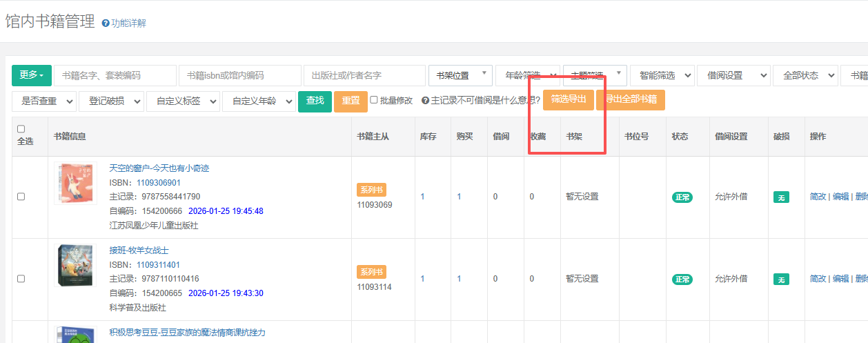Screen dimensions: 868x343
Task: Open the 更多 dropdown button
Action: pos(32,75)
